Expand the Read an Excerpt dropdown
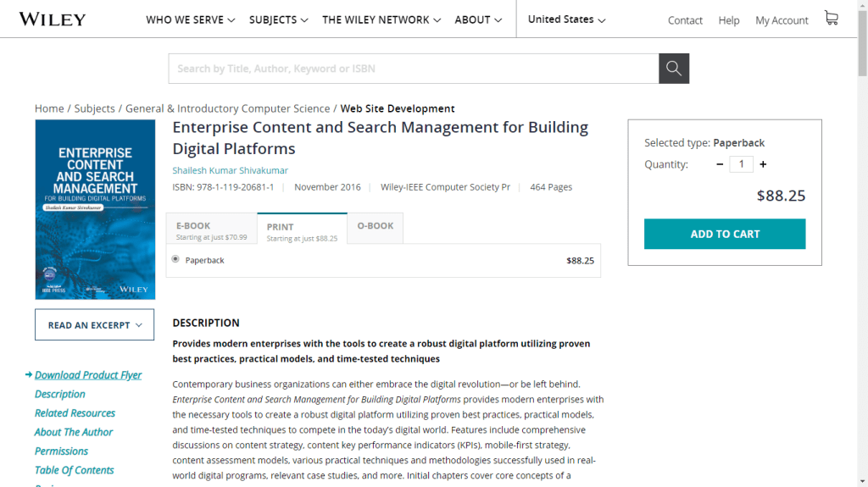The image size is (868, 487). click(94, 325)
